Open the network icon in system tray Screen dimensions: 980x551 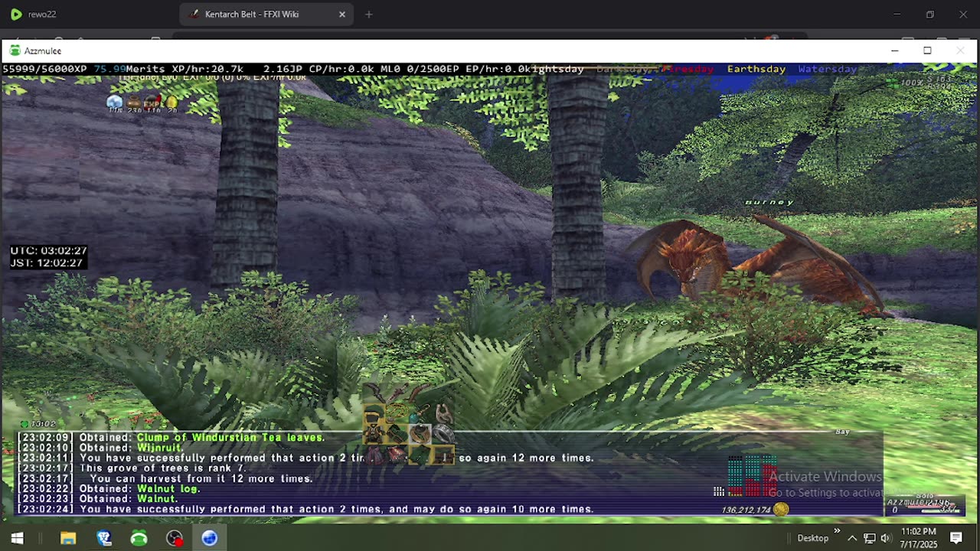[x=869, y=538]
